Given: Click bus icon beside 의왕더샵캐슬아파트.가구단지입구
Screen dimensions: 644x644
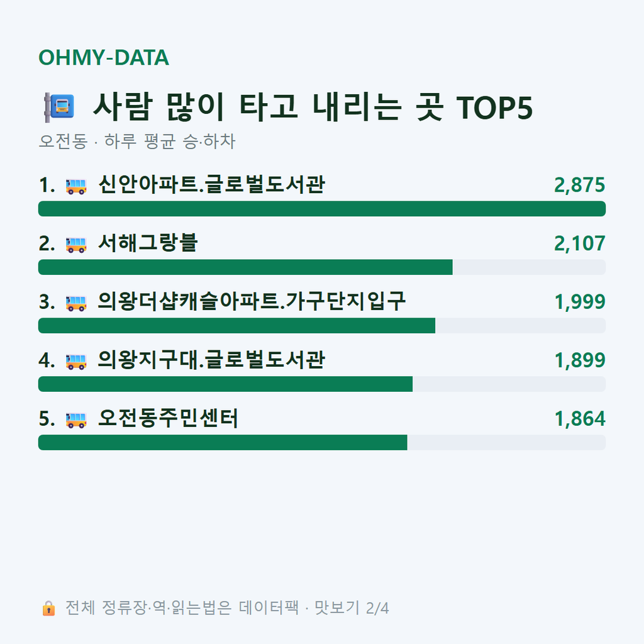Looking at the screenshot, I should [x=76, y=303].
